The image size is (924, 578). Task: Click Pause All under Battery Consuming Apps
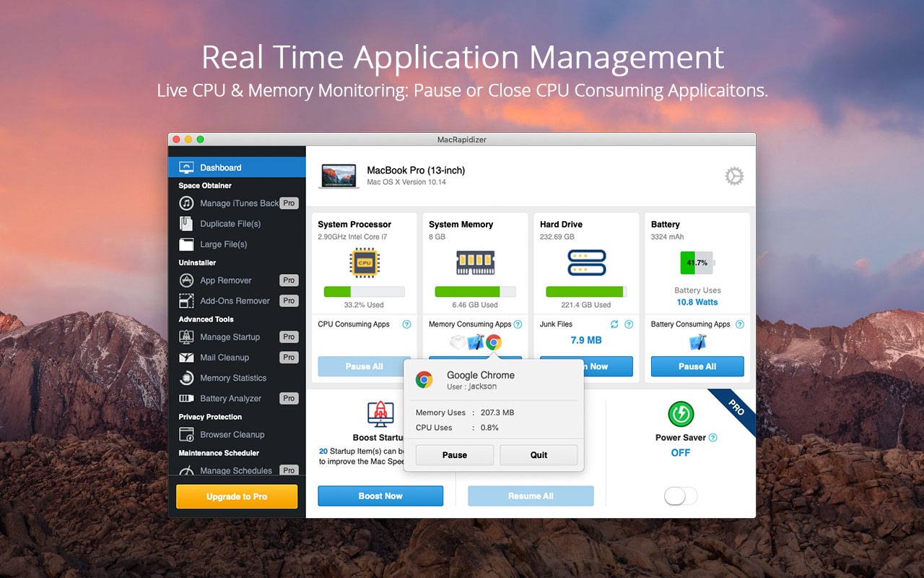coord(697,366)
